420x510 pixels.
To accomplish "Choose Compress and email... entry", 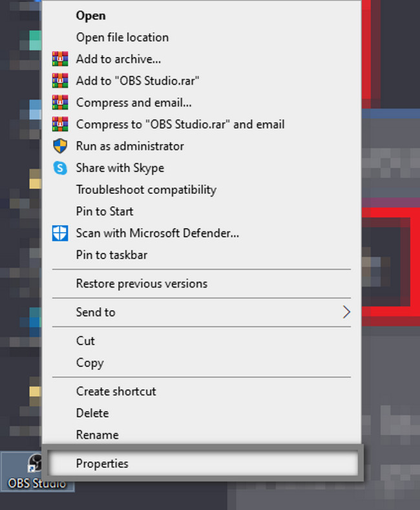I will (x=202, y=103).
